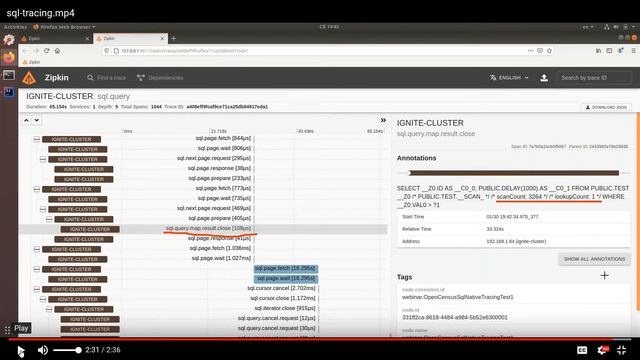Open the ENGLISH language dropdown
This screenshot has width=640, height=360.
click(x=509, y=78)
